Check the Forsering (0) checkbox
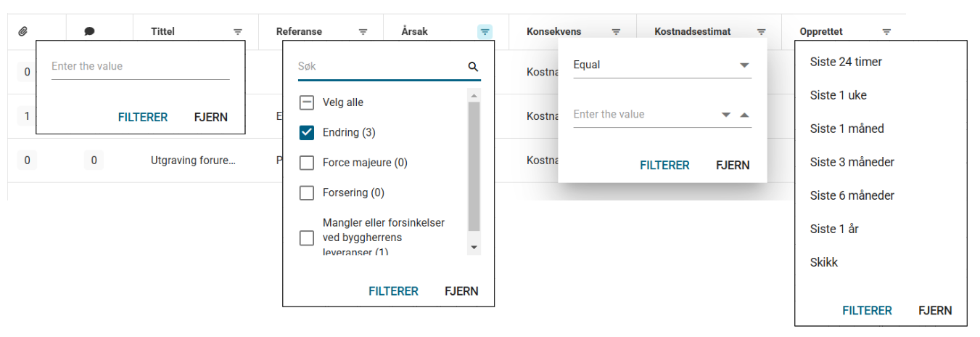This screenshot has height=337, width=980. 307,193
